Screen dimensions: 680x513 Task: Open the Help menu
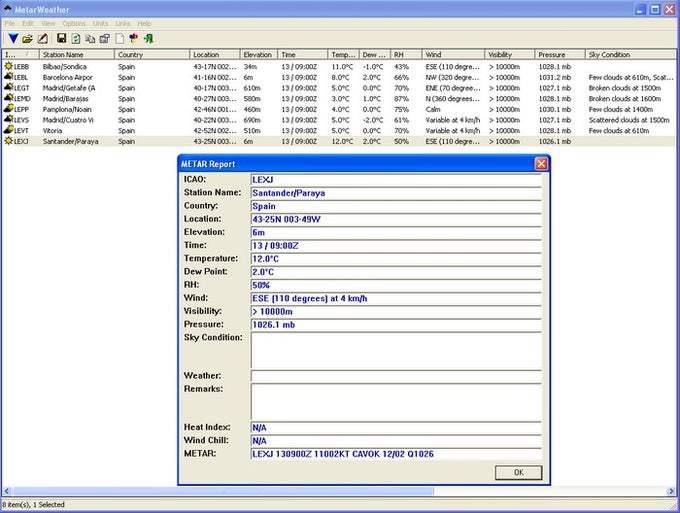(x=144, y=23)
